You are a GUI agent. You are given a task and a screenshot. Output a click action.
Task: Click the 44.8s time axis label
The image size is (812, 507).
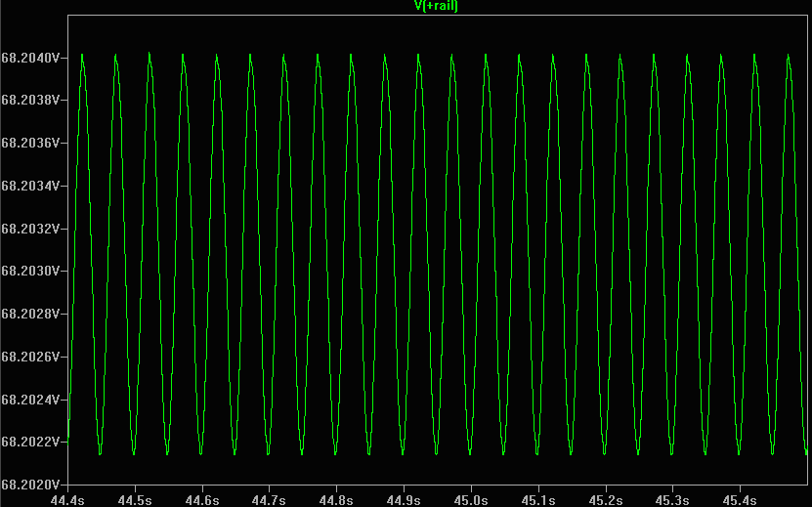tap(336, 500)
